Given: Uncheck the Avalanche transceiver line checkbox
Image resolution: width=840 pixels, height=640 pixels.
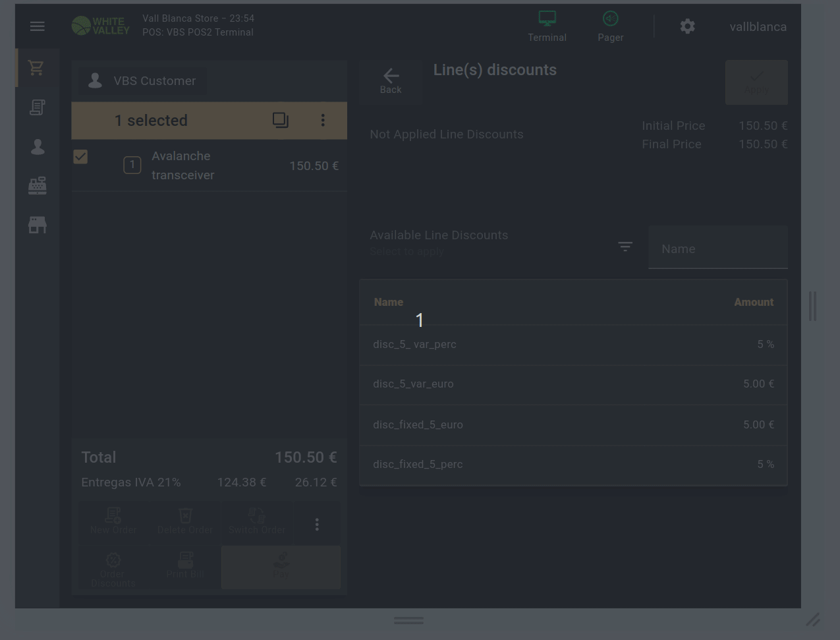Looking at the screenshot, I should [x=80, y=156].
